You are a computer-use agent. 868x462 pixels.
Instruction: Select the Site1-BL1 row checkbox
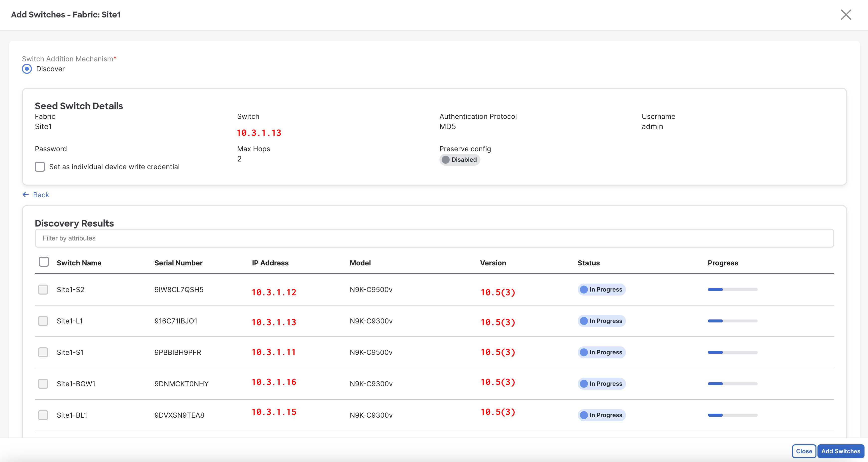pos(43,415)
